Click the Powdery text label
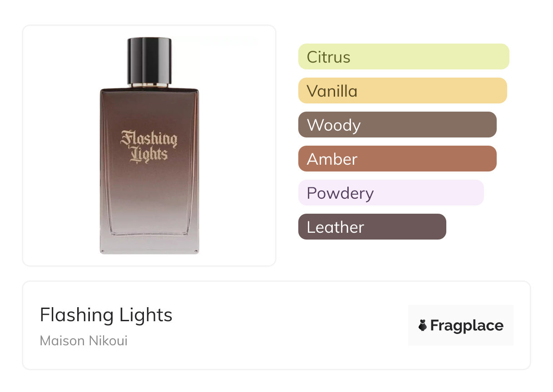Image resolution: width=553 pixels, height=392 pixels. pos(340,193)
